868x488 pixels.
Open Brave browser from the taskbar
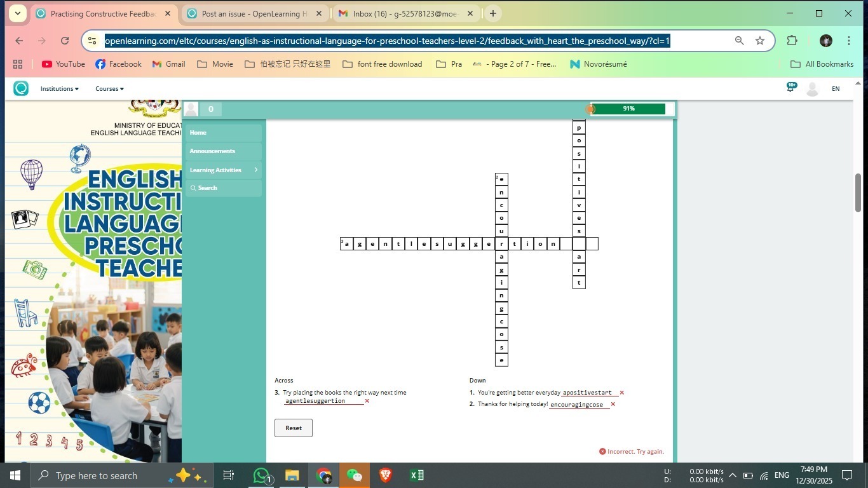click(385, 475)
